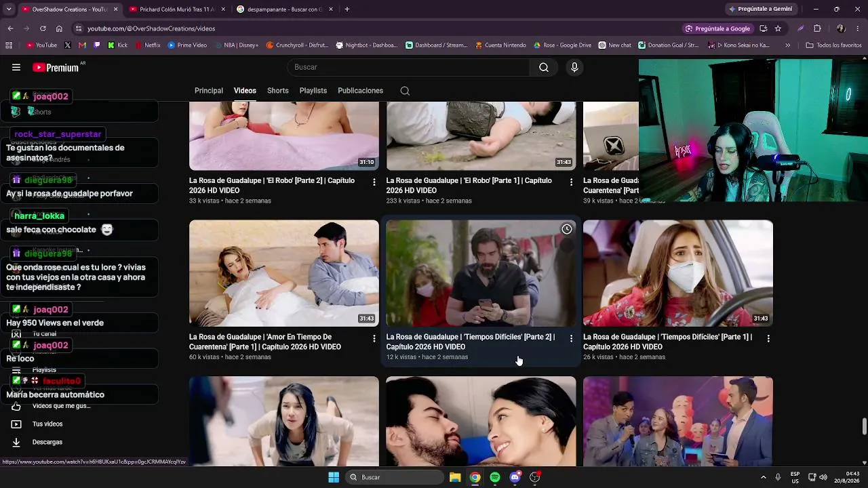Play the 'Amor En Tiempo De Cuarentena' thumbnail
868x488 pixels.
click(284, 273)
